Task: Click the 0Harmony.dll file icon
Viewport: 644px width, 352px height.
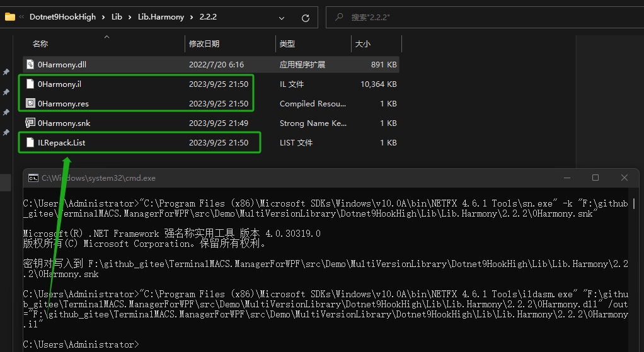Action: [x=30, y=64]
